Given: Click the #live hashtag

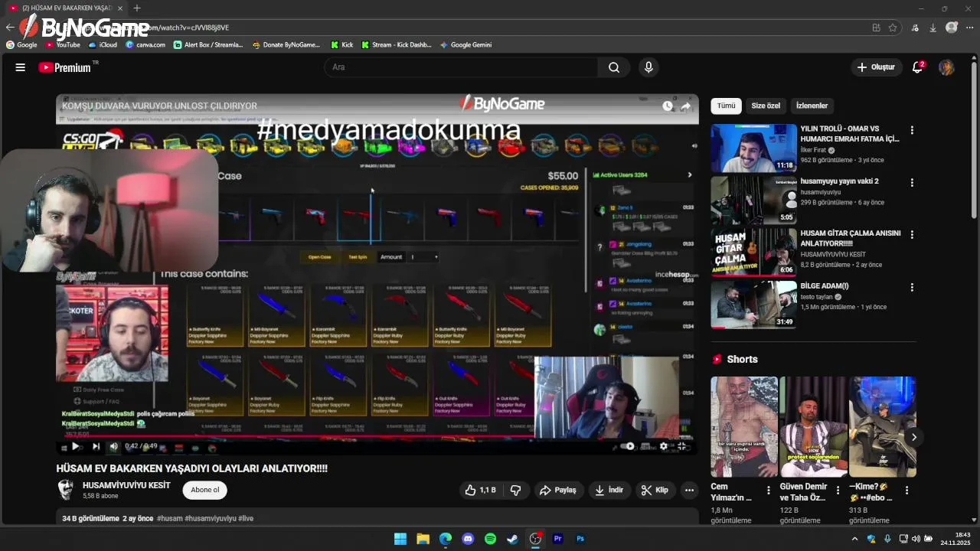Looking at the screenshot, I should (x=246, y=518).
